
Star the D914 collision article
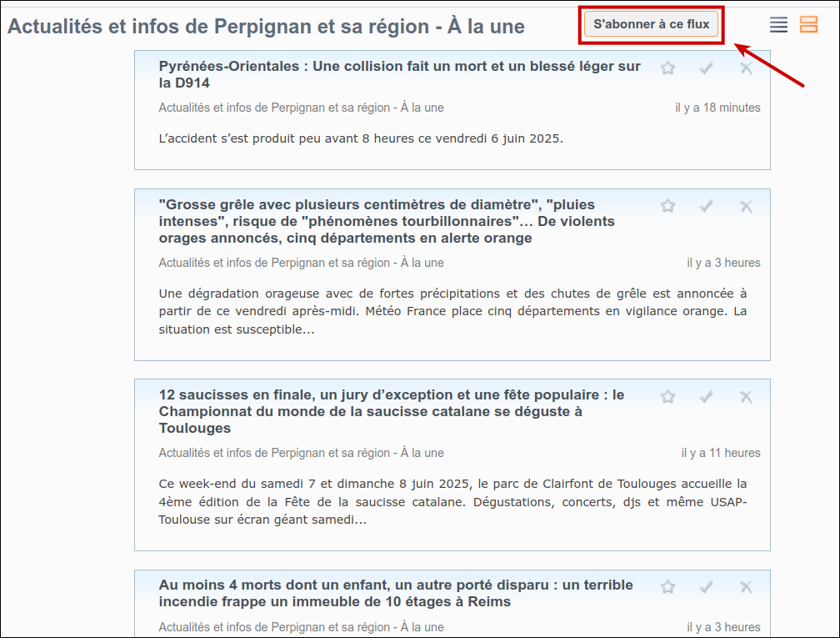coord(667,68)
